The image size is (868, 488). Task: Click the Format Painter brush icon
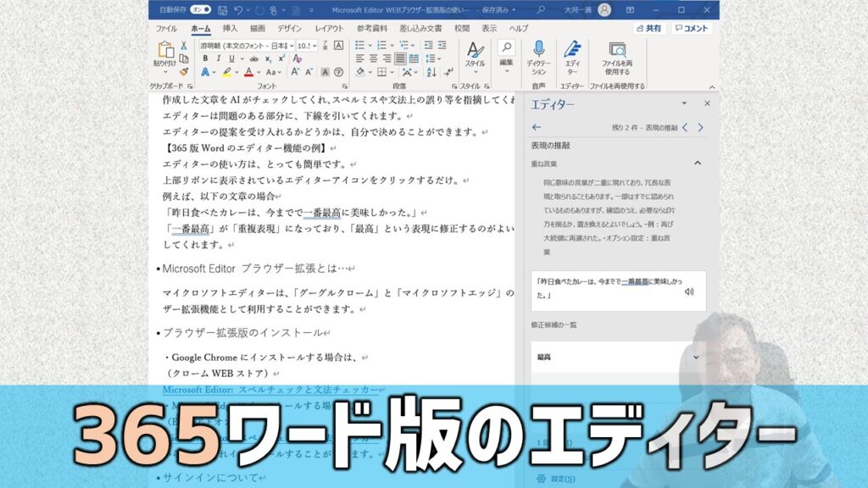[185, 72]
